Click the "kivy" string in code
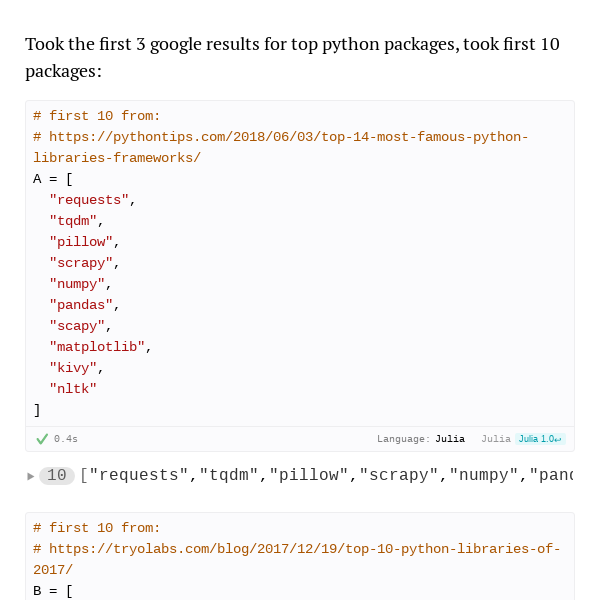The height and width of the screenshot is (600, 600). click(x=73, y=368)
